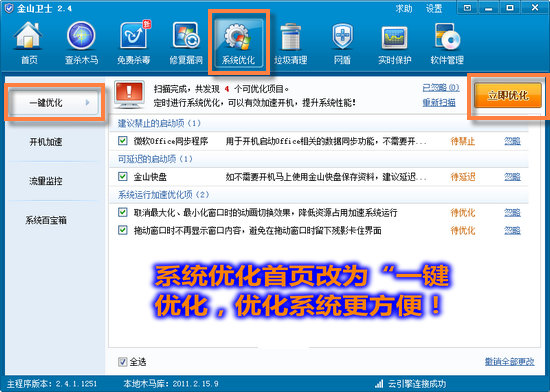This screenshot has height=392, width=550.
Task: Click 本地木马库 2011.2.15.9 status text
Action: click(171, 384)
